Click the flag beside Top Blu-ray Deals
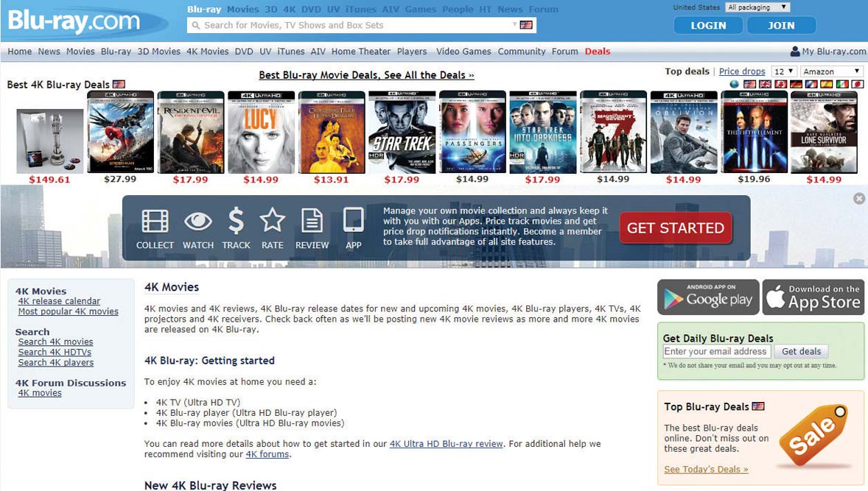 (758, 406)
